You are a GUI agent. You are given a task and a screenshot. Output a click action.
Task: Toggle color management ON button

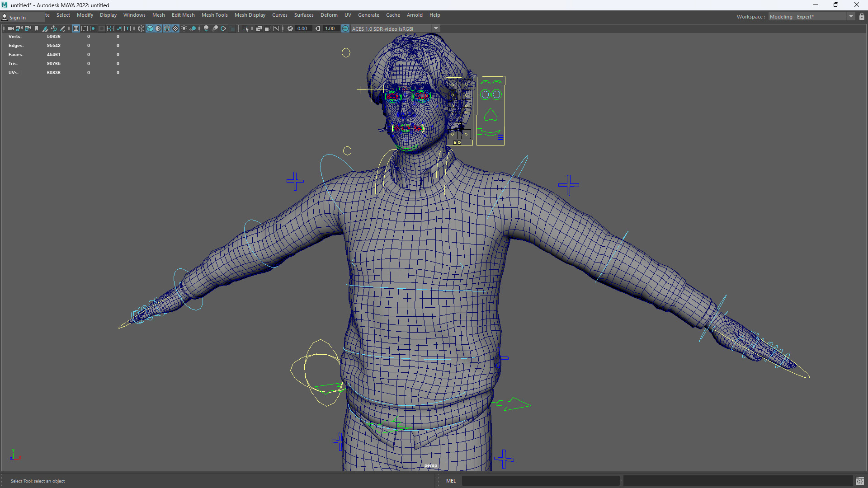click(345, 28)
